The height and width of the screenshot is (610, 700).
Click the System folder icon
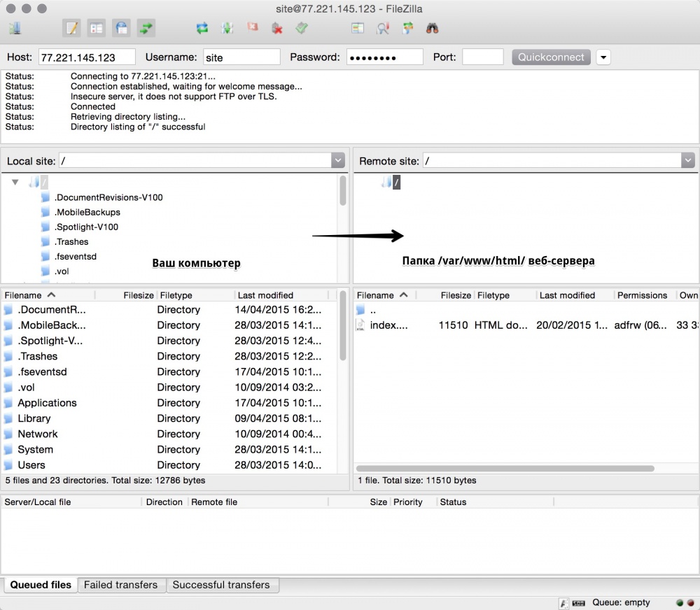tap(8, 449)
